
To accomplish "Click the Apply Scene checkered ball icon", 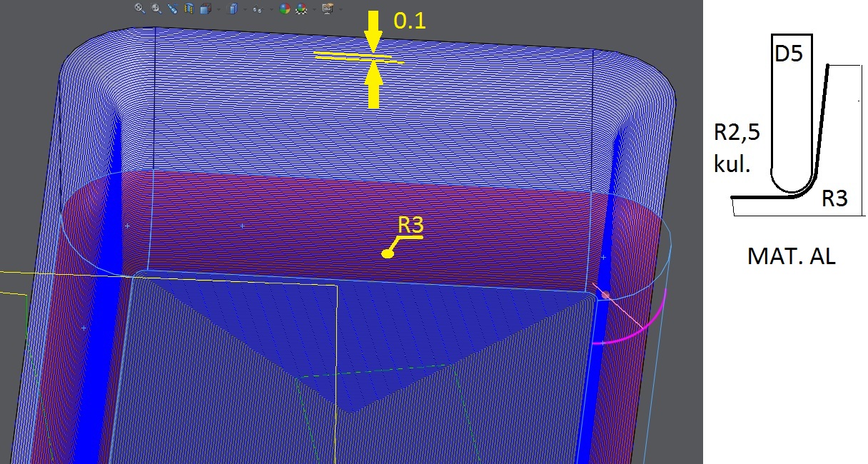I will pyautogui.click(x=302, y=9).
